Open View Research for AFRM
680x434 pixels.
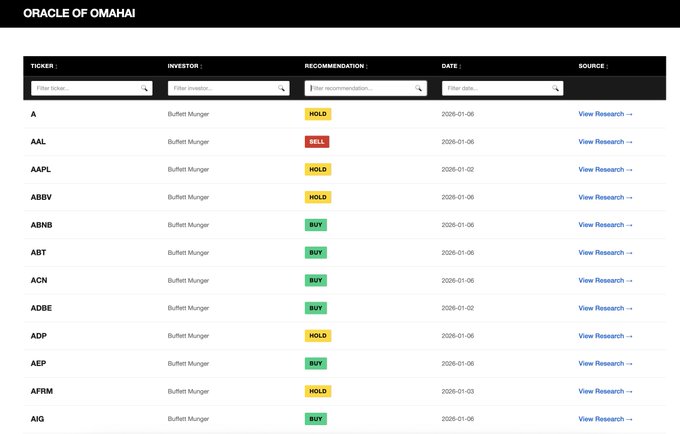click(x=605, y=391)
